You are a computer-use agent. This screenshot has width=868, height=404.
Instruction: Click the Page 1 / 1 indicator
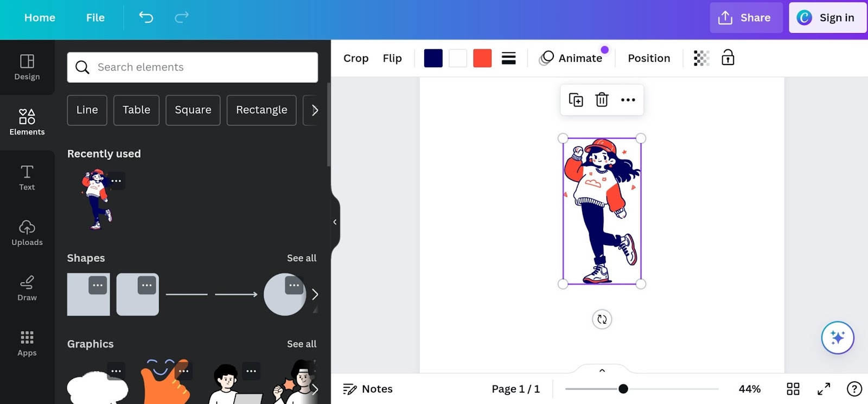(x=515, y=389)
